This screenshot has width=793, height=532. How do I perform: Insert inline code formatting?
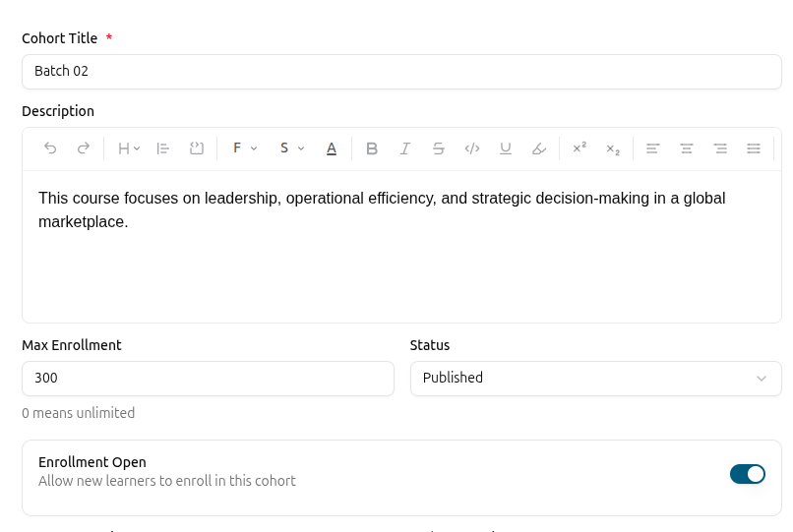click(x=472, y=148)
